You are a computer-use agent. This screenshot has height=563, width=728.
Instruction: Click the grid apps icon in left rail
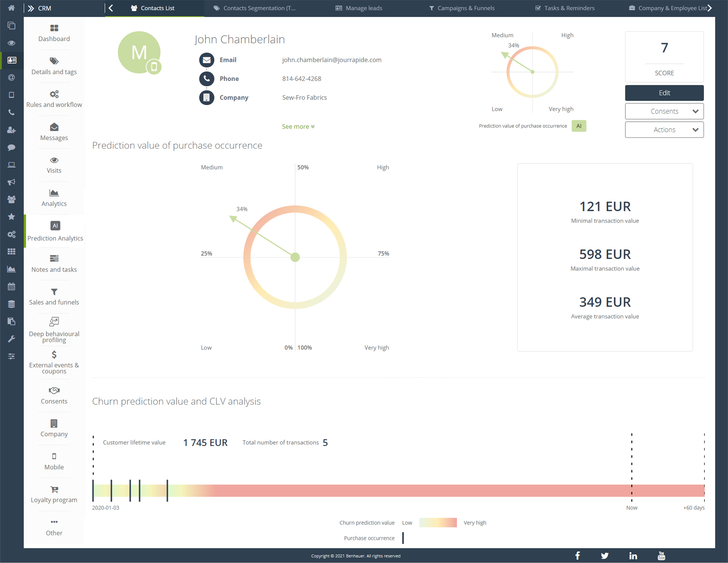click(12, 252)
